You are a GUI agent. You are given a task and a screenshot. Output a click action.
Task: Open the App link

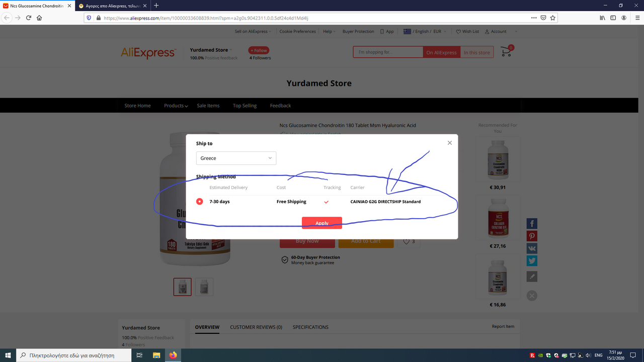387,31
